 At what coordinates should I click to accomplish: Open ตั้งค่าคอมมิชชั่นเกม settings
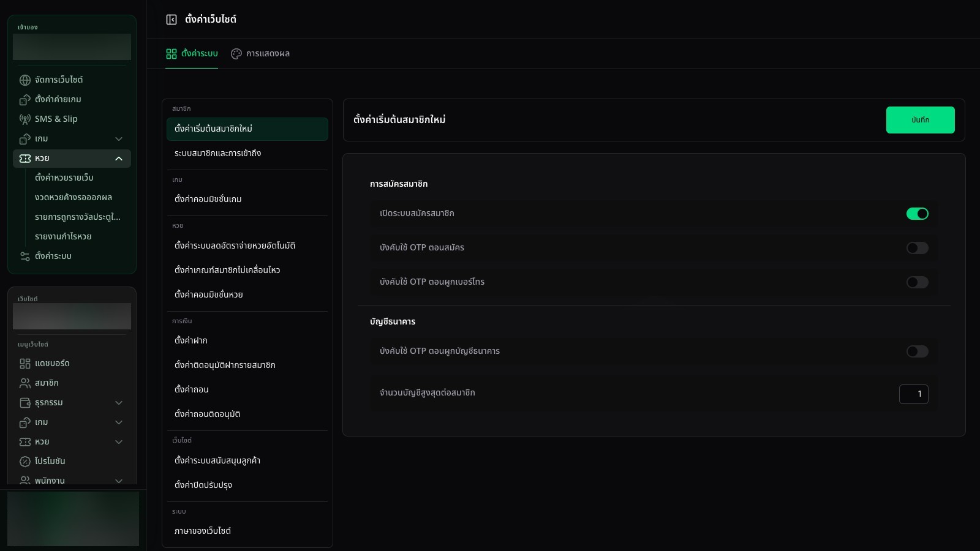pyautogui.click(x=247, y=200)
